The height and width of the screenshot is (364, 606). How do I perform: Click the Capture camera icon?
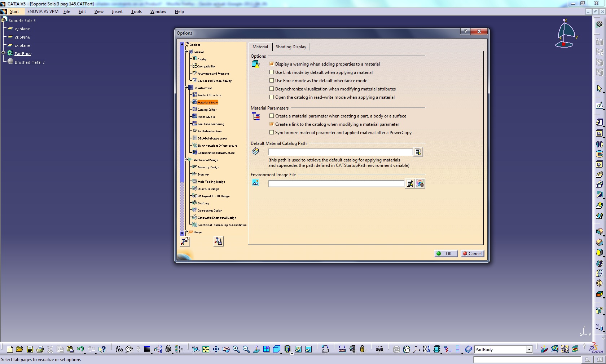379,349
